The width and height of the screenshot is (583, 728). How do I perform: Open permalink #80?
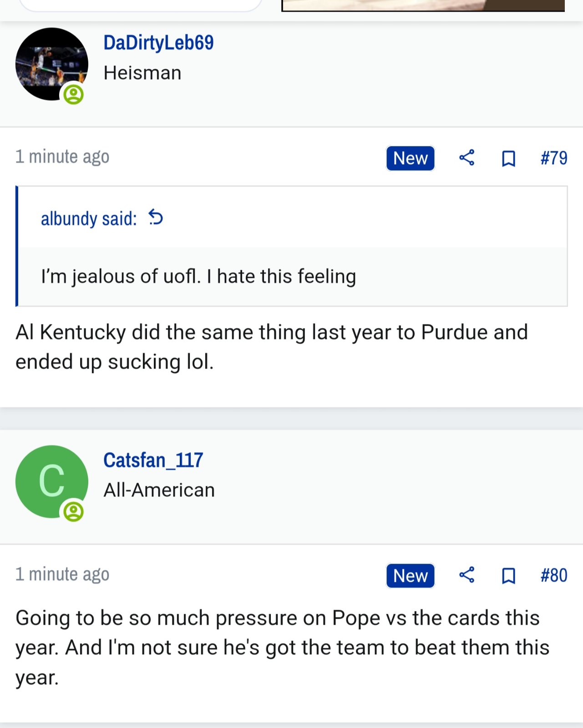coord(554,575)
